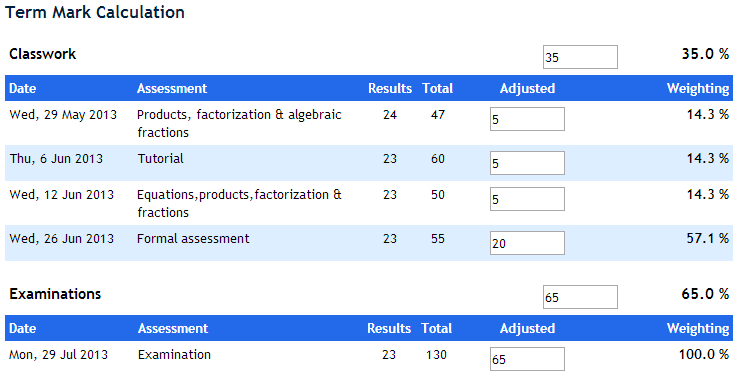Click the Adjusted header in the Examinations table
Screen dimensions: 739x376
click(527, 328)
